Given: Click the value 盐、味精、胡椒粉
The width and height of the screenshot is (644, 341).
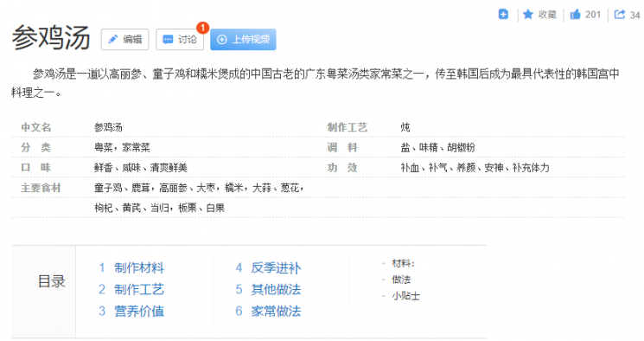Looking at the screenshot, I should [437, 147].
